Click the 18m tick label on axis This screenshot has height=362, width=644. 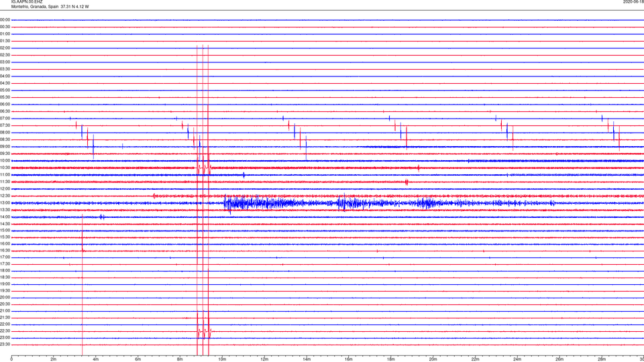[391, 359]
